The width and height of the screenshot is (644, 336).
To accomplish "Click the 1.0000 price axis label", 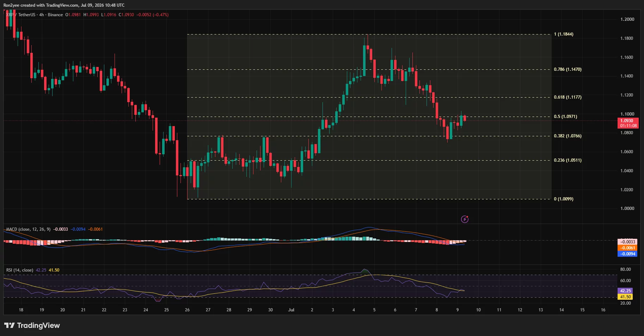I will [627, 209].
